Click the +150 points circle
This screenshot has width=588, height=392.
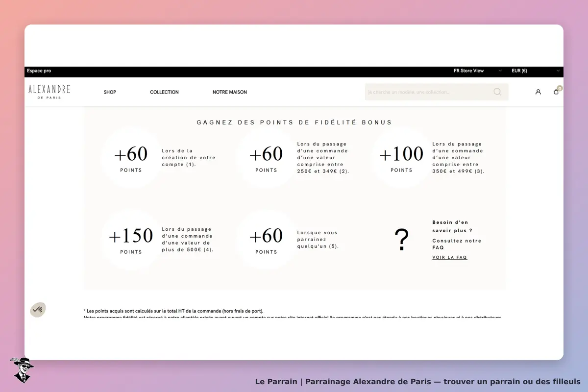(x=131, y=239)
